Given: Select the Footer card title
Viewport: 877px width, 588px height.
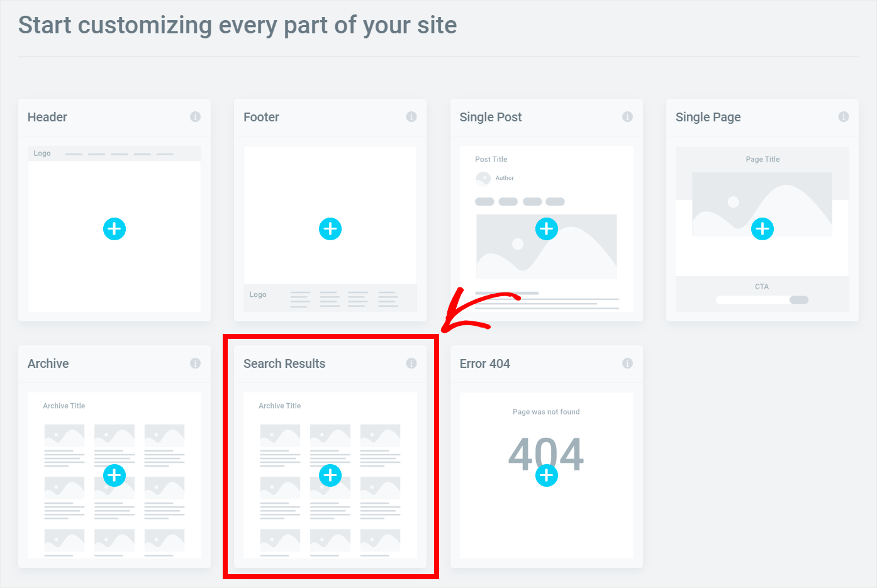Looking at the screenshot, I should (261, 117).
